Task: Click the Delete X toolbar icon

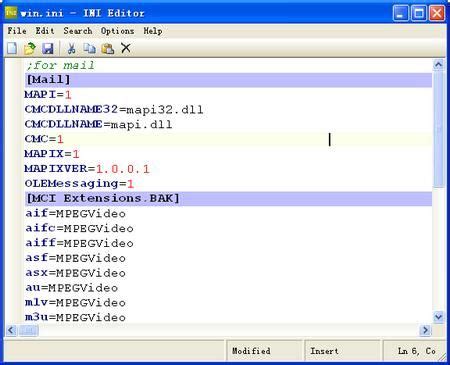Action: point(126,48)
